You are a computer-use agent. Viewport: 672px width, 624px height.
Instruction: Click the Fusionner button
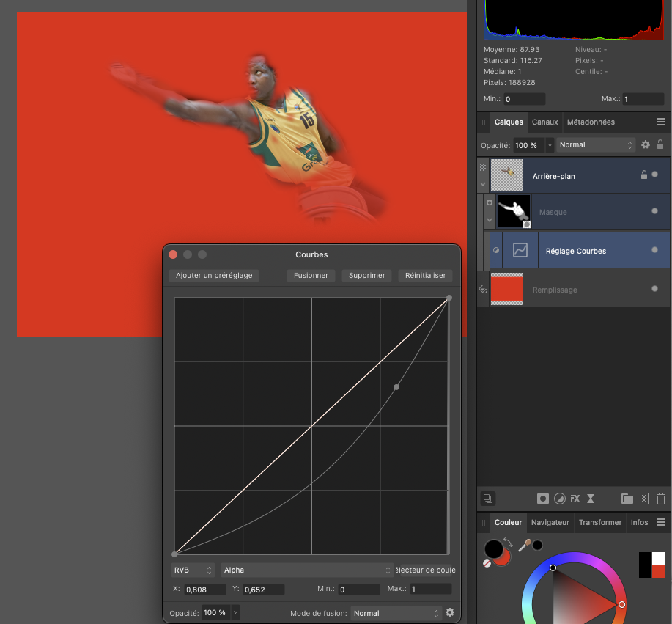(x=311, y=275)
